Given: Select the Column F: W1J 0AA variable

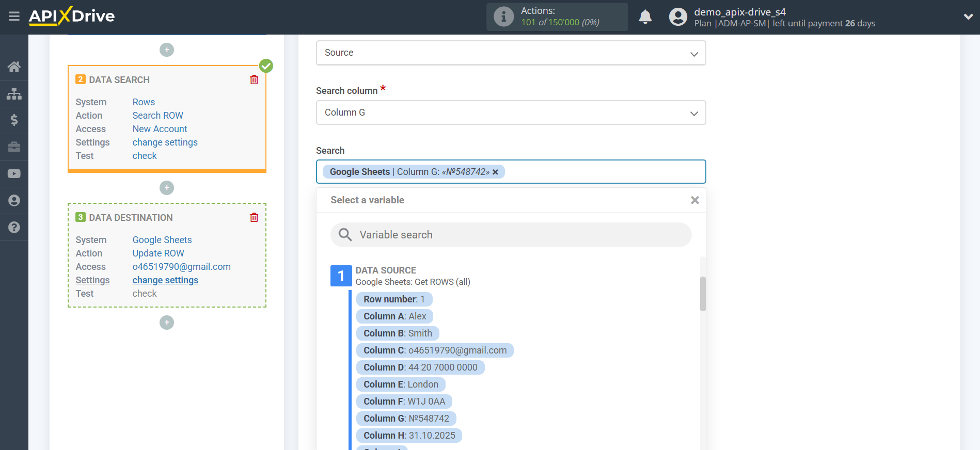Looking at the screenshot, I should pos(404,401).
